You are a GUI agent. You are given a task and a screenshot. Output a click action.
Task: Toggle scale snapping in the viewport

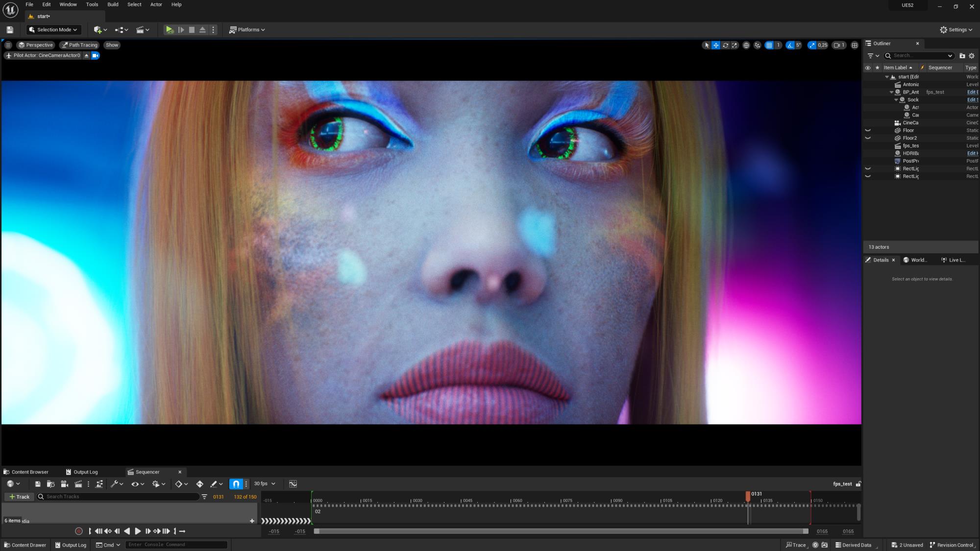(812, 45)
